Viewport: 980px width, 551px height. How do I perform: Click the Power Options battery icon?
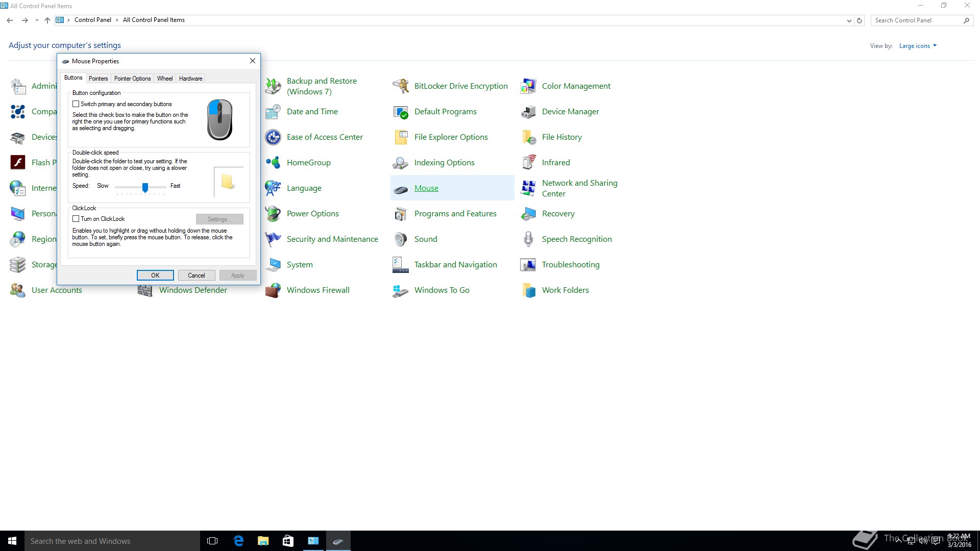click(273, 214)
